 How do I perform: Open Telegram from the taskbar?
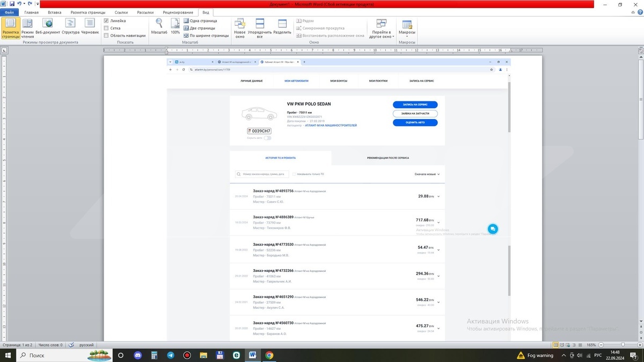(x=170, y=355)
